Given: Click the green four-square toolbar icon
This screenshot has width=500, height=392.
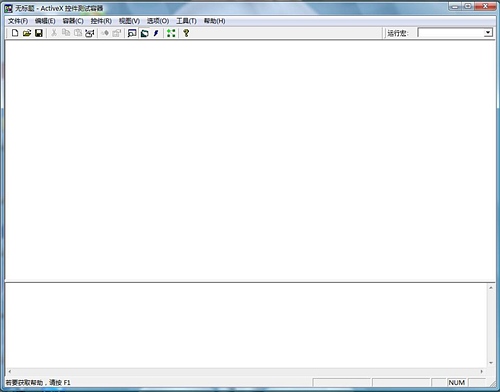Looking at the screenshot, I should click(x=171, y=33).
